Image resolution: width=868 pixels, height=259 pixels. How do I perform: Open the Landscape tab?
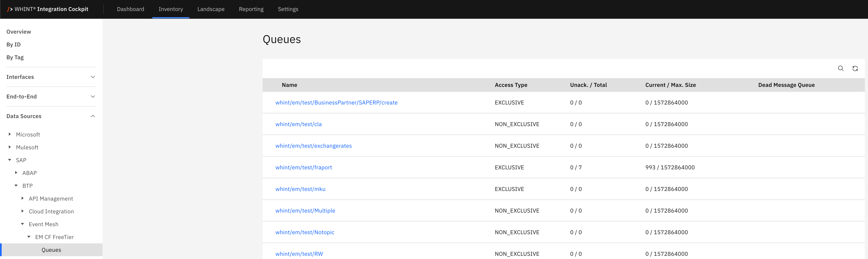211,9
